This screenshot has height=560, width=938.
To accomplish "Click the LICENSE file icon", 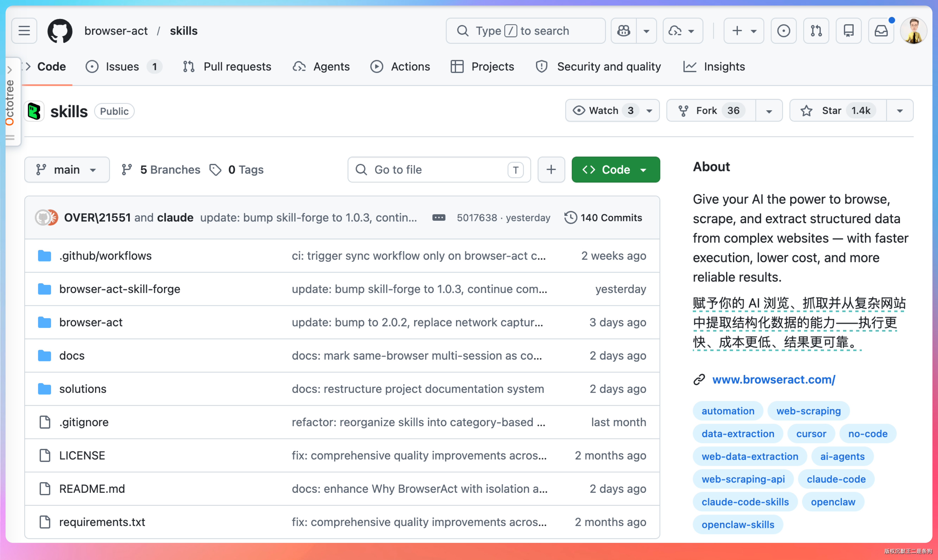I will point(45,456).
